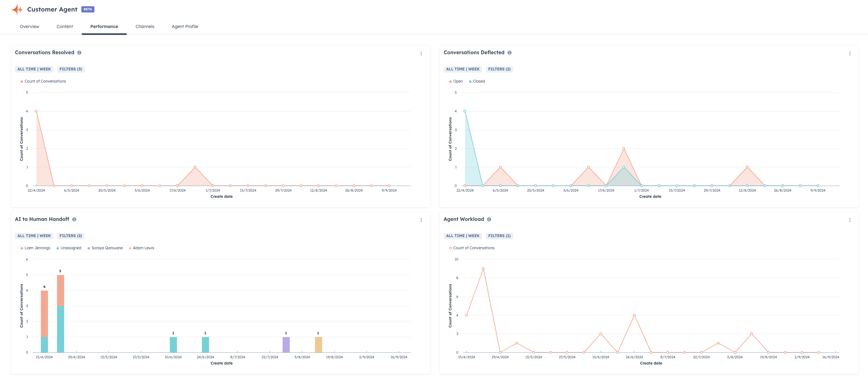The image size is (868, 377).
Task: Click the purple Soraya Qarouane bar
Action: pyautogui.click(x=286, y=345)
